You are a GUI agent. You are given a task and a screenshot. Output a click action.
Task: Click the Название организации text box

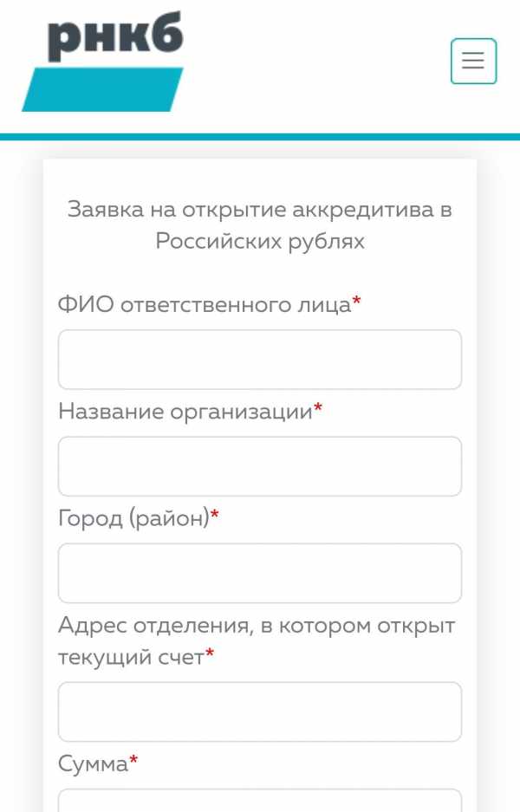[259, 466]
